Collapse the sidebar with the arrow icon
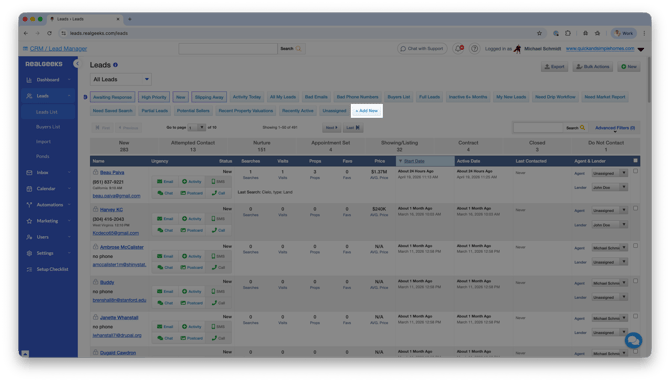 [76, 64]
